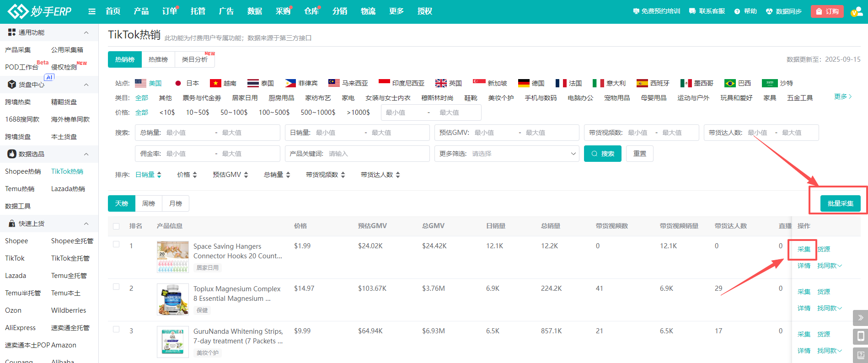Toggle the select-all checkbox in table header
Image resolution: width=868 pixels, height=363 pixels.
116,226
